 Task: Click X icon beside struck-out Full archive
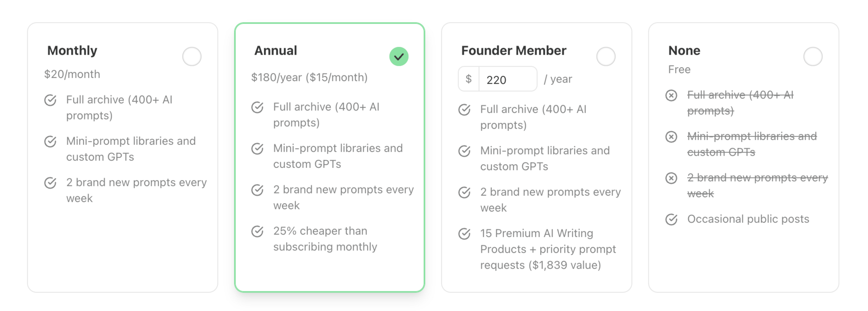[671, 95]
